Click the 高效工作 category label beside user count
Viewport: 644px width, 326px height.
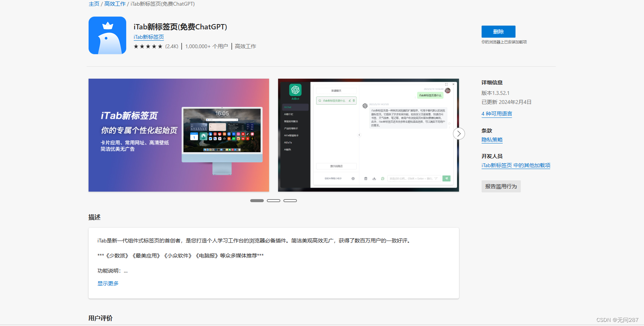click(x=245, y=46)
